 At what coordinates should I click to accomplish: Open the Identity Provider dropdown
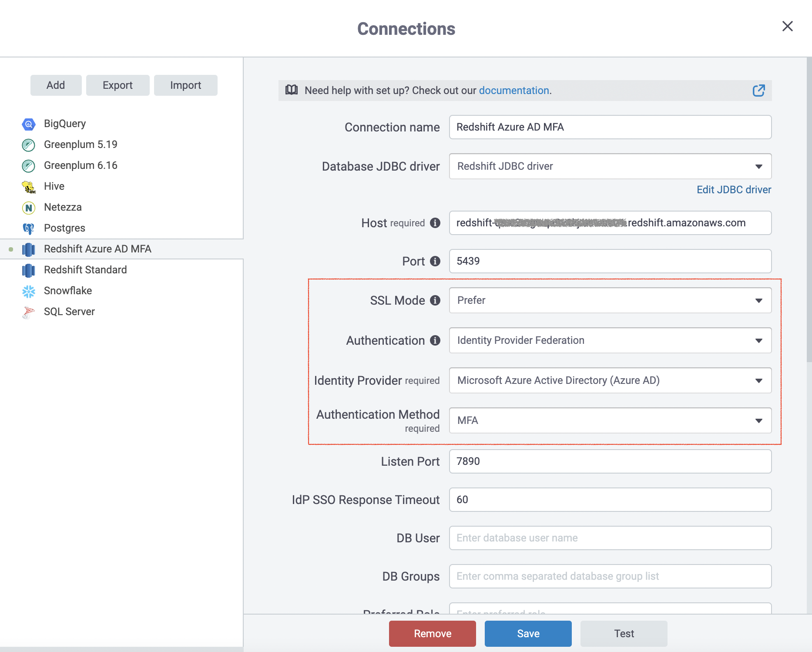click(x=610, y=380)
